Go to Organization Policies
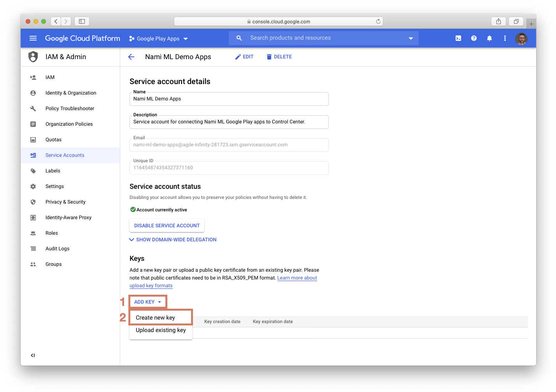Image resolution: width=556 pixels, height=392 pixels. pos(70,124)
